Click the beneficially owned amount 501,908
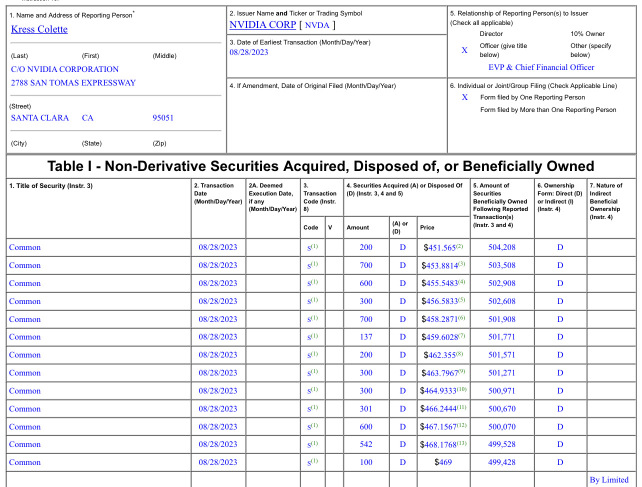642x487 pixels. point(502,319)
